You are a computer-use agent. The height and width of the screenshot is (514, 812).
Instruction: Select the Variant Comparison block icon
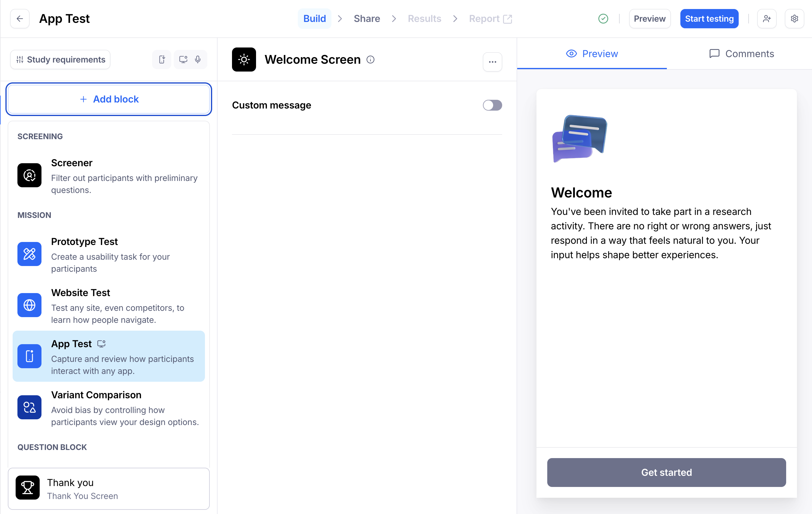point(29,407)
